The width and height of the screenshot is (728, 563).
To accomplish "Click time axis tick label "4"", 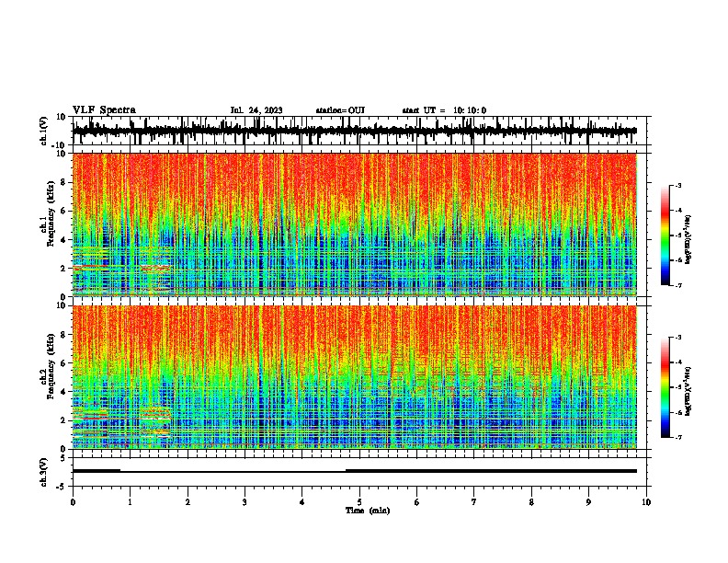I will point(302,502).
